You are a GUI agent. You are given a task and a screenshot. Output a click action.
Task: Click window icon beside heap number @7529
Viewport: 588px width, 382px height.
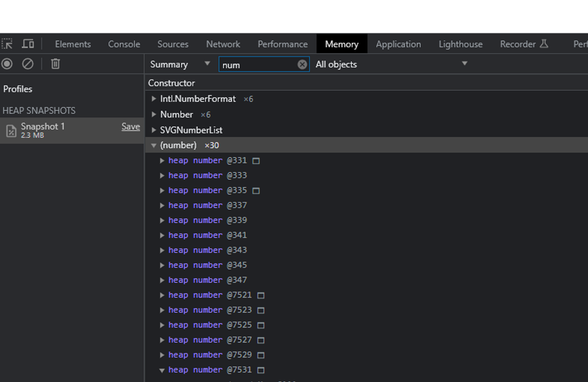[x=261, y=356]
